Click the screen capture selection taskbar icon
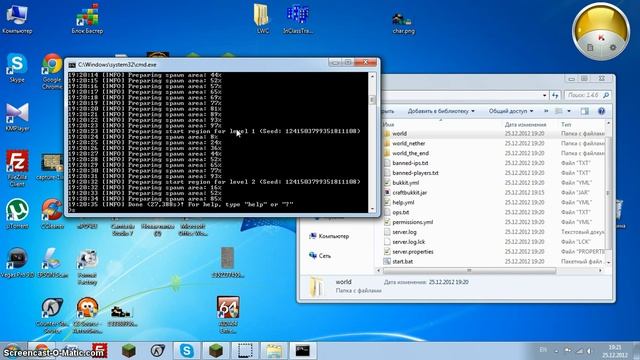 click(245, 351)
